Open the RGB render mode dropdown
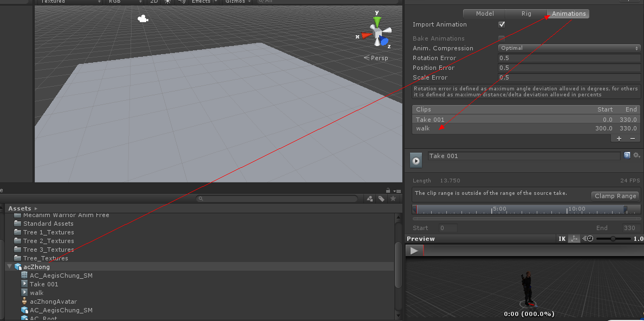This screenshot has width=644, height=321. coord(125,2)
